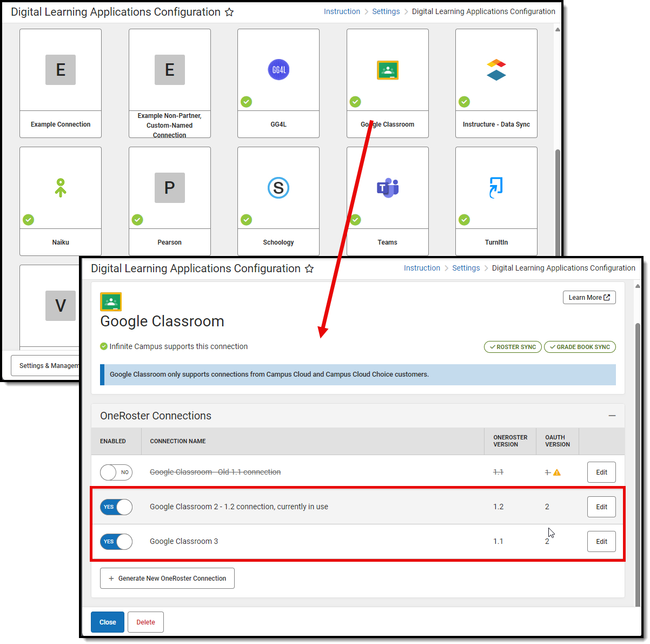Click green check badge on Instructure card
Image resolution: width=650 pixels, height=644 pixels.
click(x=465, y=102)
